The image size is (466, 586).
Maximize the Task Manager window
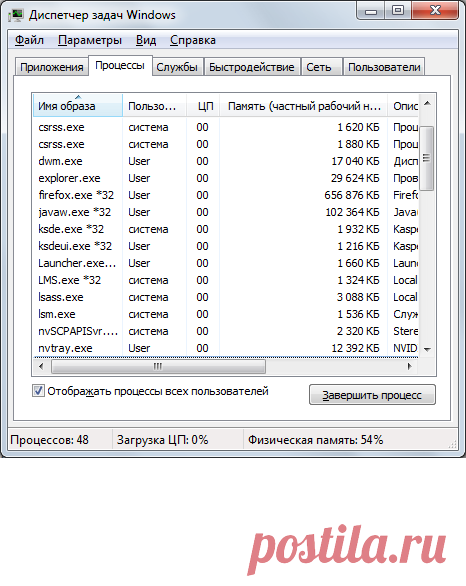(x=397, y=10)
